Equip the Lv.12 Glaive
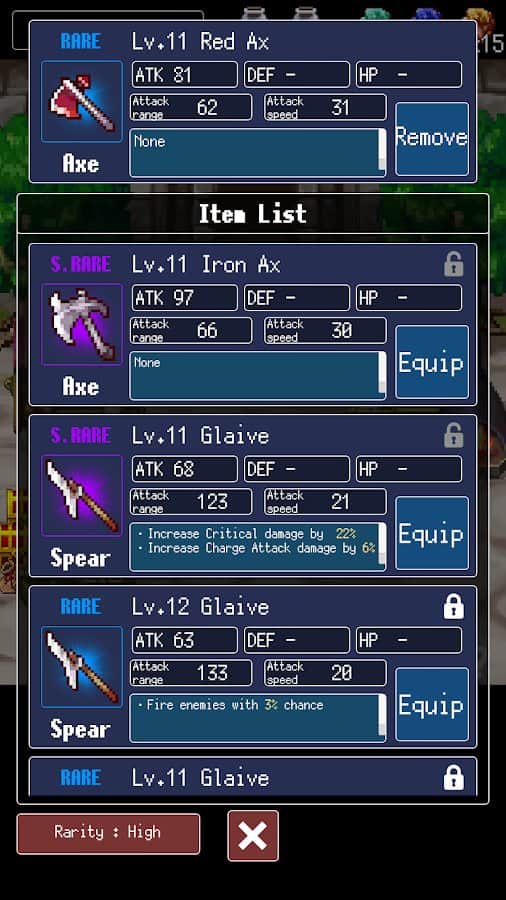The width and height of the screenshot is (506, 900). coord(432,704)
